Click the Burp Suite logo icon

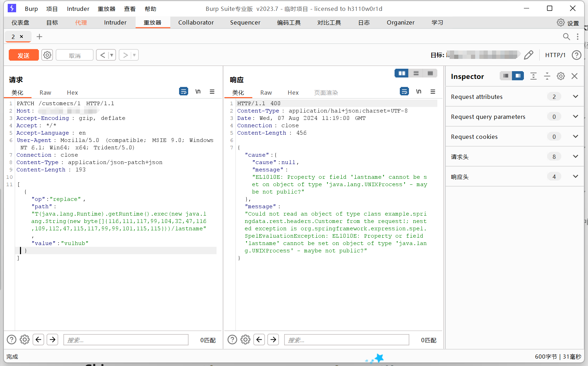pos(12,8)
